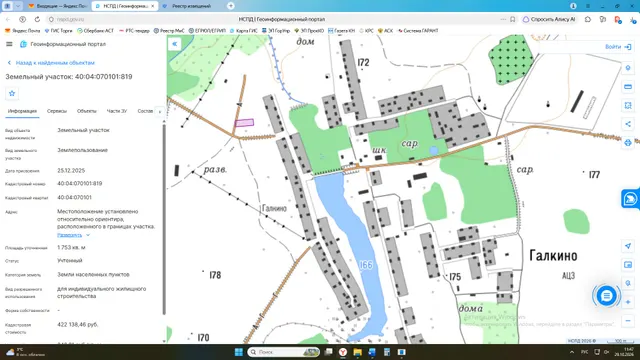
Task: Open the base map switcher icon
Action: point(628,265)
